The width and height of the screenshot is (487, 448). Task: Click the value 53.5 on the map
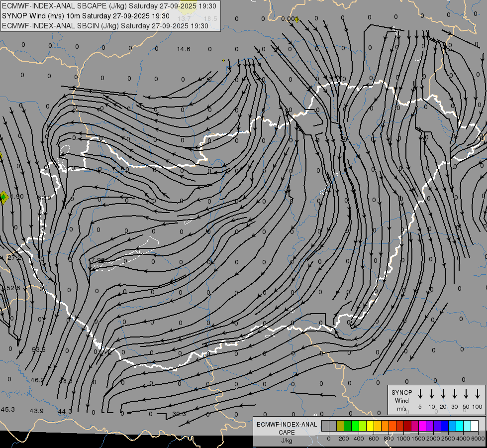[38, 349]
